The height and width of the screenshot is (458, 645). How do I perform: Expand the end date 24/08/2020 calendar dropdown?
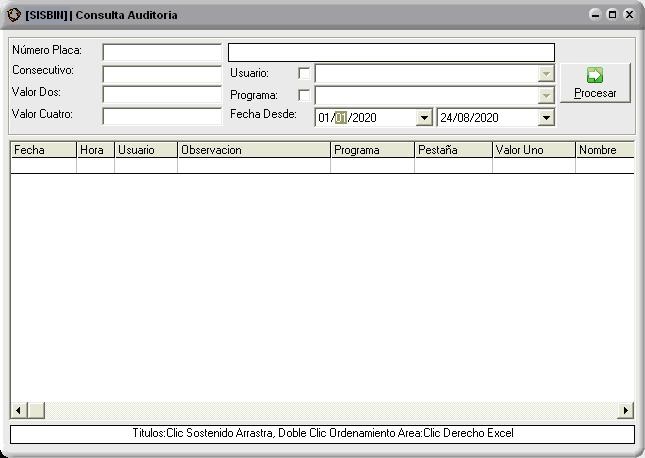(x=545, y=118)
